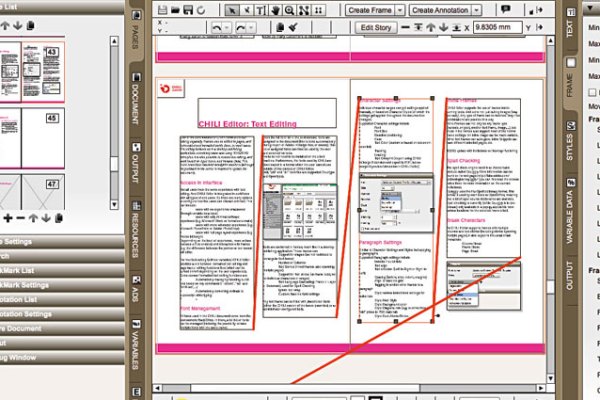
Task: Toggle the checkbox in the Frame panel
Action: 592,92
